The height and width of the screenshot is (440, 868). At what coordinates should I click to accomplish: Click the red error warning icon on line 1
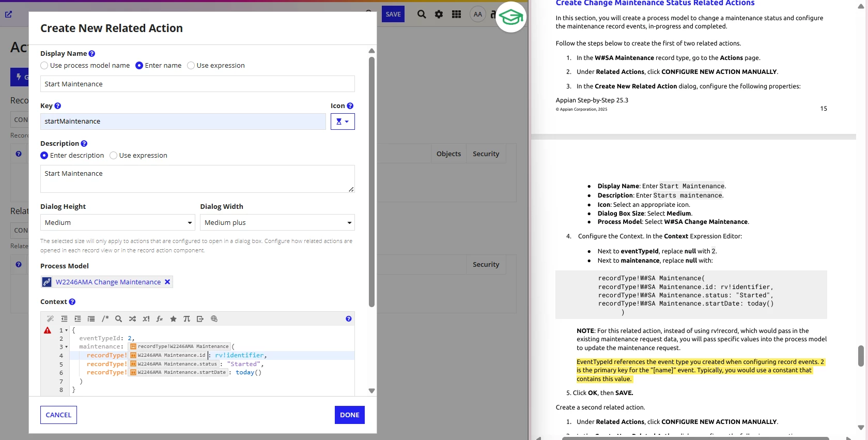(48, 330)
